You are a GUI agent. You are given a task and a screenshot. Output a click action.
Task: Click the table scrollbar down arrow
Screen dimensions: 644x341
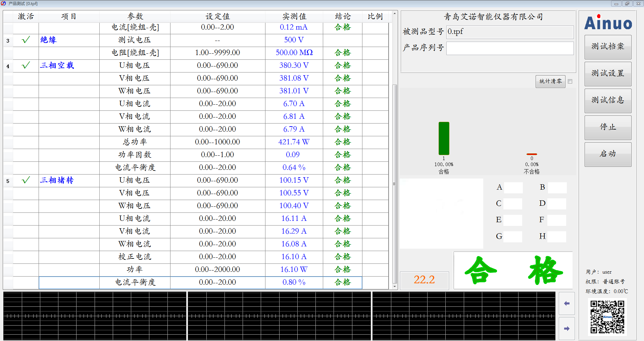click(x=395, y=287)
